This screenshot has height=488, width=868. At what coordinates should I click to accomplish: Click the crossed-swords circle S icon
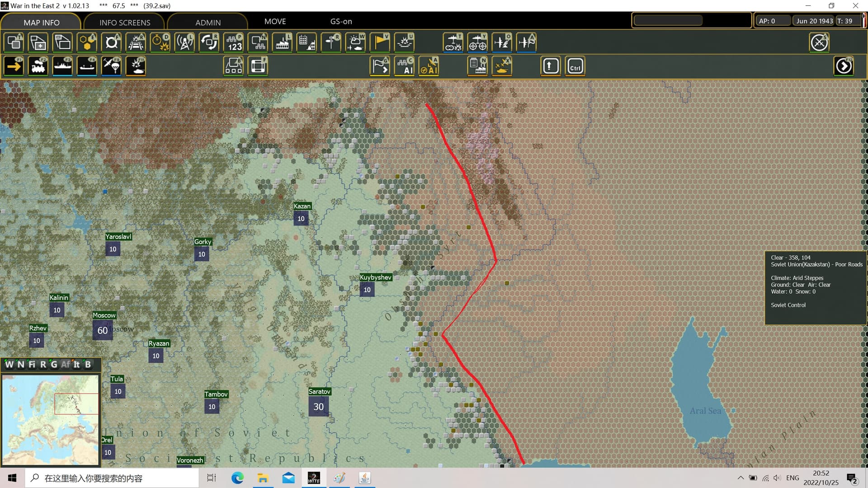819,42
